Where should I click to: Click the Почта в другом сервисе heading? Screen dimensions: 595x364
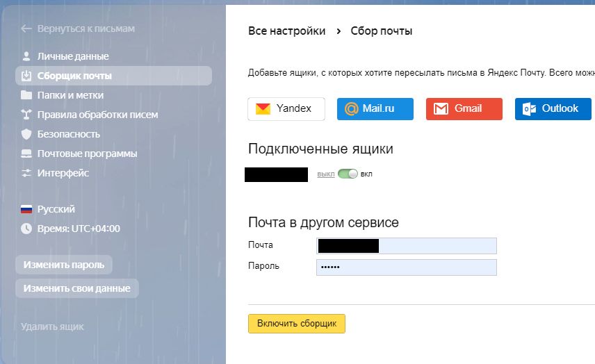coord(323,222)
